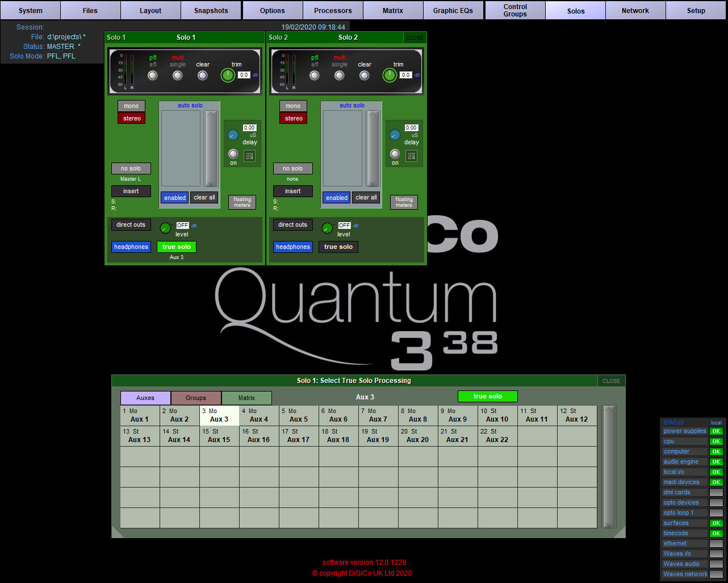728x583 pixels.
Task: Toggle auto solo enabled in Solo 1
Action: 175,198
